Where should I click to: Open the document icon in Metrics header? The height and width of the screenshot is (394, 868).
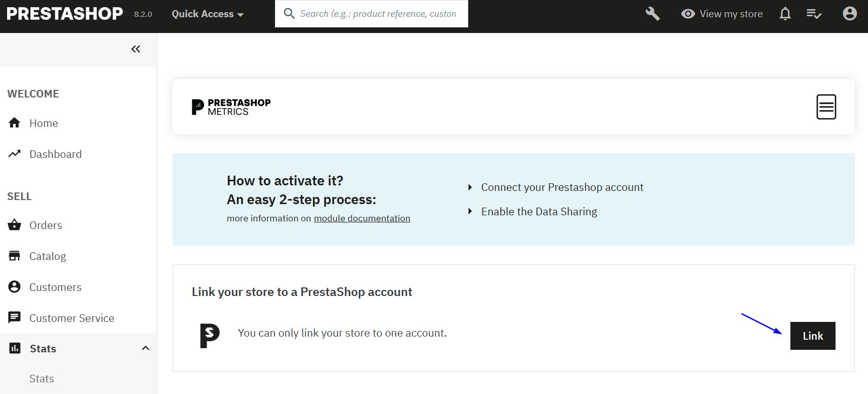(826, 107)
